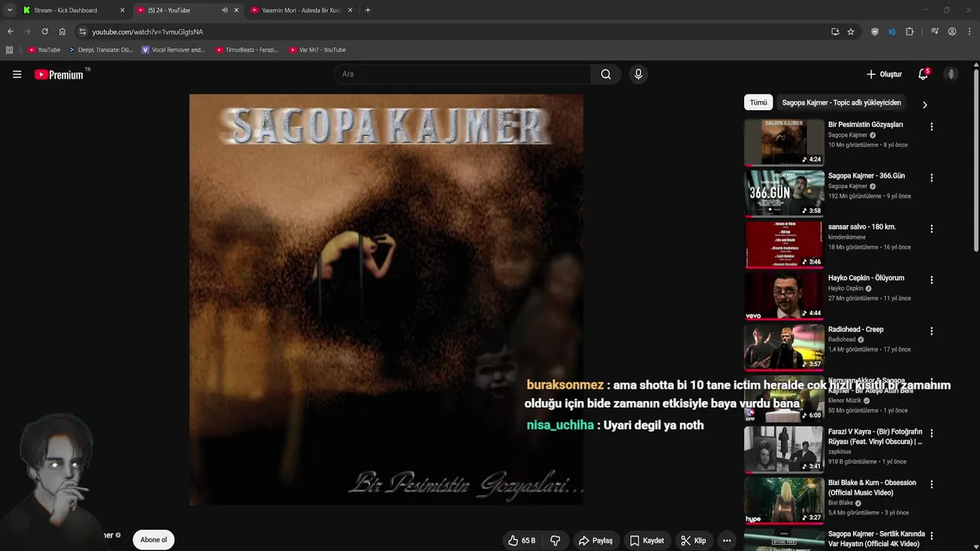Screen dimensions: 980x551
Task: Open options for Sertlik Kanında Var video
Action: click(x=931, y=536)
